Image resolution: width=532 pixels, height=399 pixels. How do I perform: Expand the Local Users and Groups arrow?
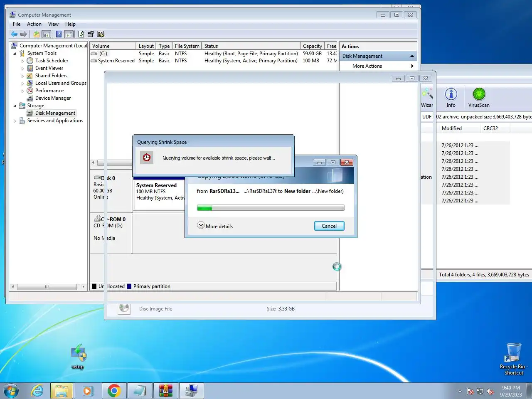(x=22, y=84)
